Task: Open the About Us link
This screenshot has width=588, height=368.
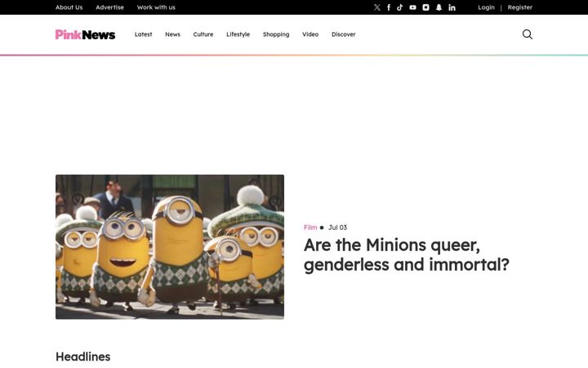Action: 69,7
